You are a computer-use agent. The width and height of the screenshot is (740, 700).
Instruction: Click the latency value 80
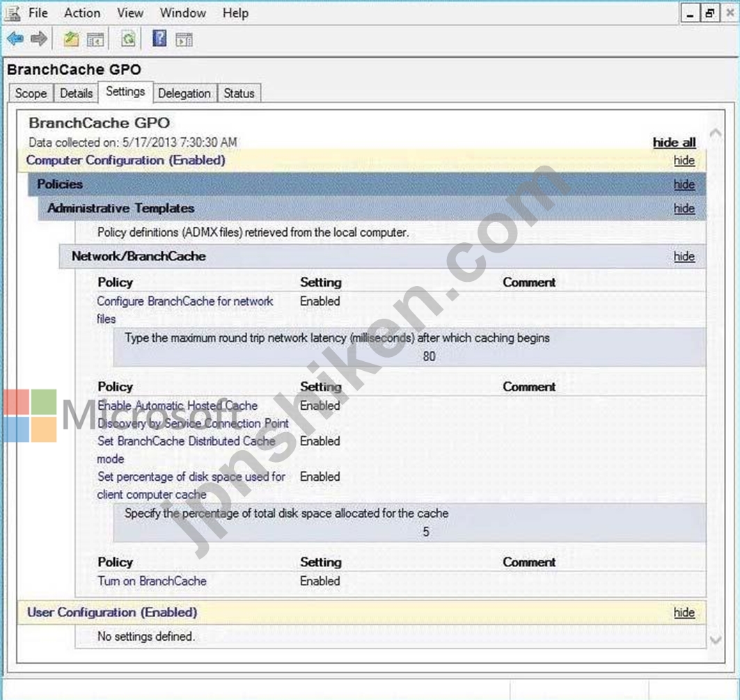click(429, 356)
